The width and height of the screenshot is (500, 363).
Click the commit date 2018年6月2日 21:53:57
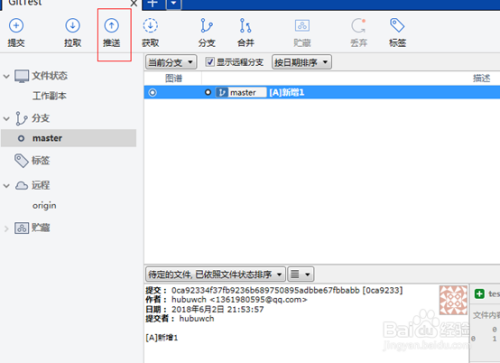(x=217, y=309)
